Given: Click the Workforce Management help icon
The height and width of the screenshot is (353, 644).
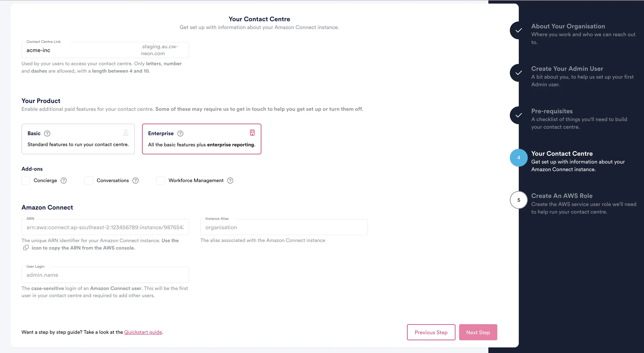Looking at the screenshot, I should click(230, 180).
